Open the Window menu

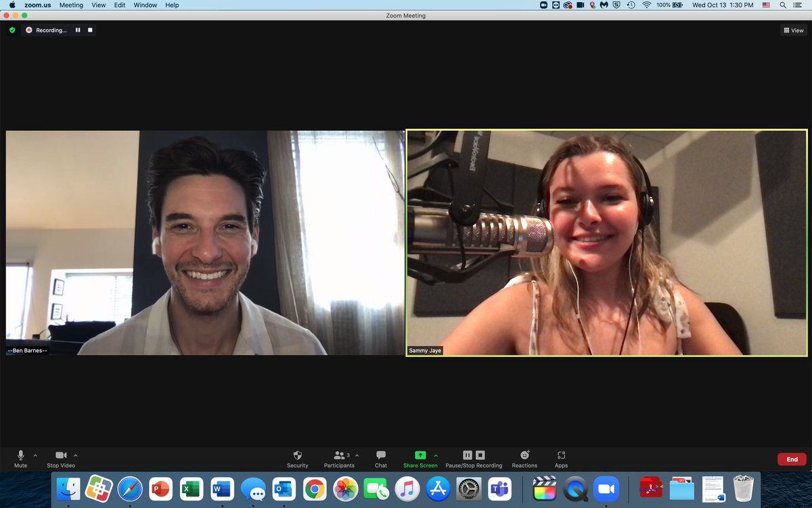click(145, 5)
